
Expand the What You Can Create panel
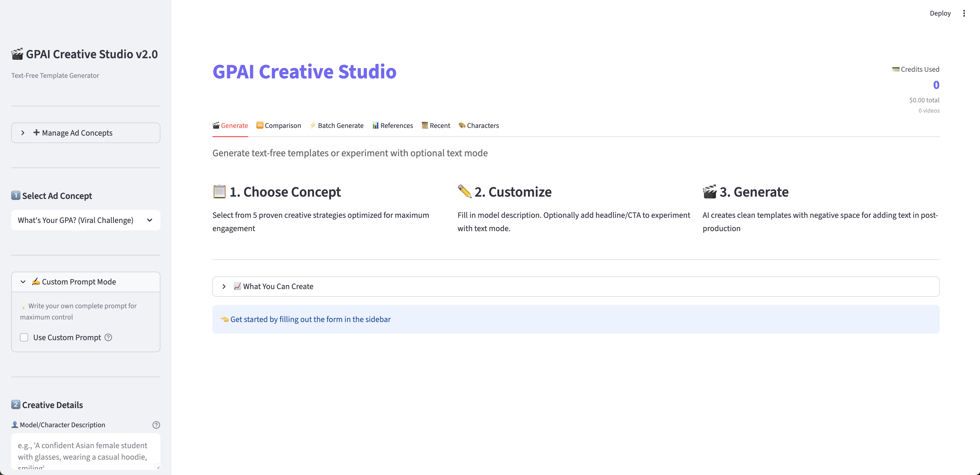coord(575,286)
